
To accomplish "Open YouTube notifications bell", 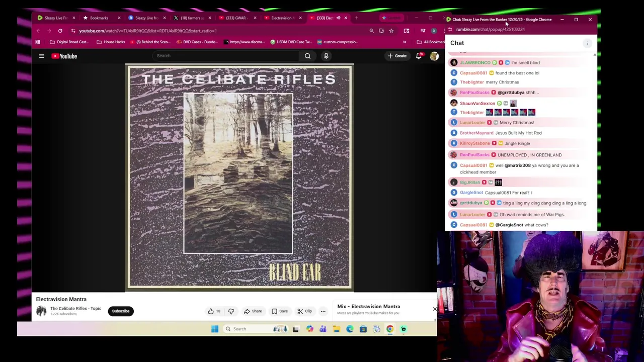I will pyautogui.click(x=419, y=56).
